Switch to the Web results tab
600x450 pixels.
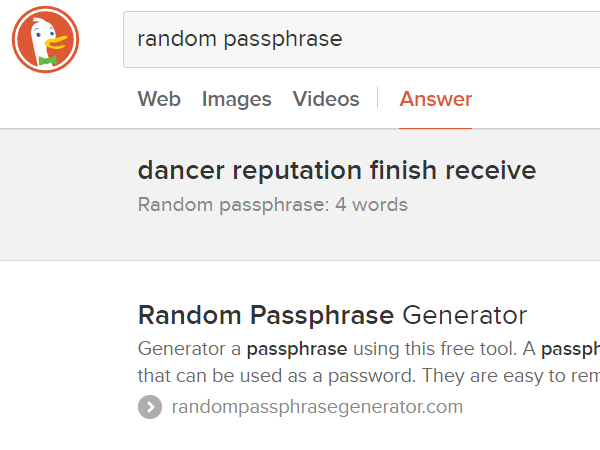point(159,99)
